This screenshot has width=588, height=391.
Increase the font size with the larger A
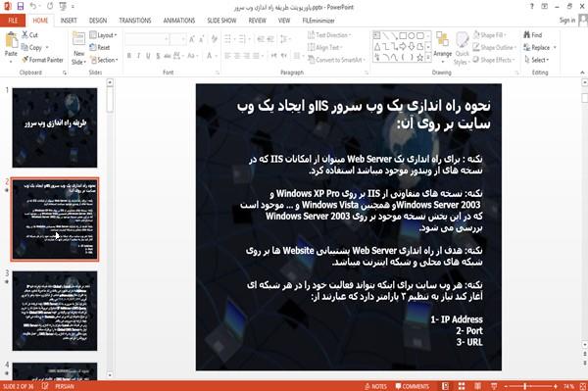coord(192,38)
